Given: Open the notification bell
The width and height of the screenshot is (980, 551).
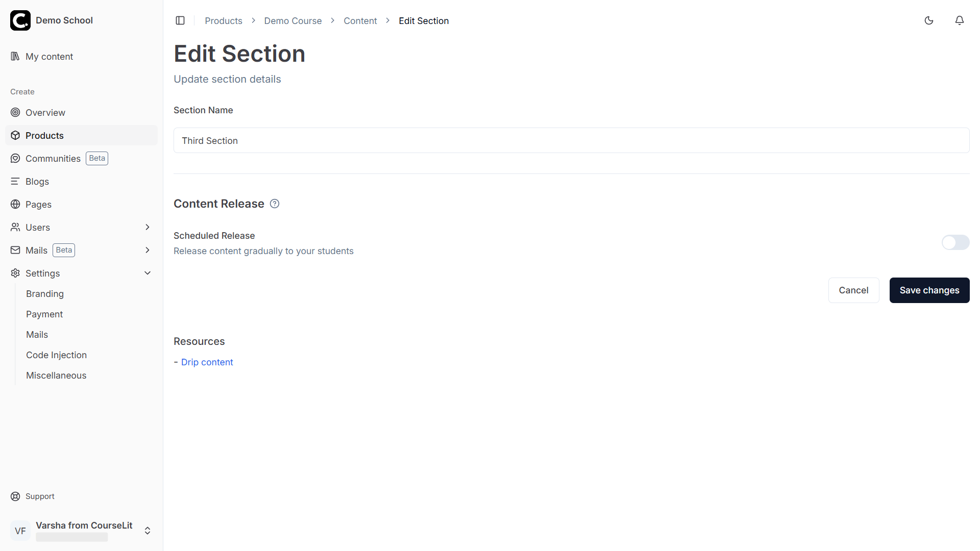Looking at the screenshot, I should [x=960, y=20].
